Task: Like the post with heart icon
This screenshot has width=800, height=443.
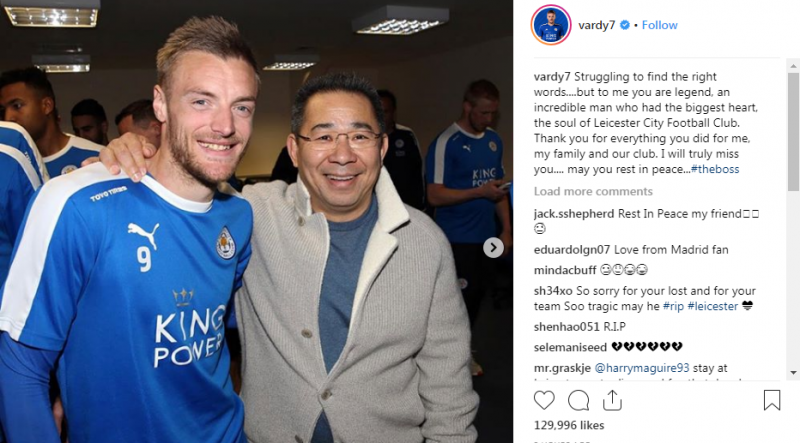Action: [544, 400]
